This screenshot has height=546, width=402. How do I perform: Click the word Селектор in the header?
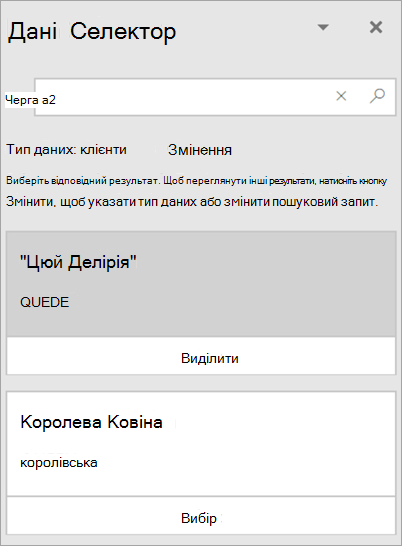(x=123, y=31)
